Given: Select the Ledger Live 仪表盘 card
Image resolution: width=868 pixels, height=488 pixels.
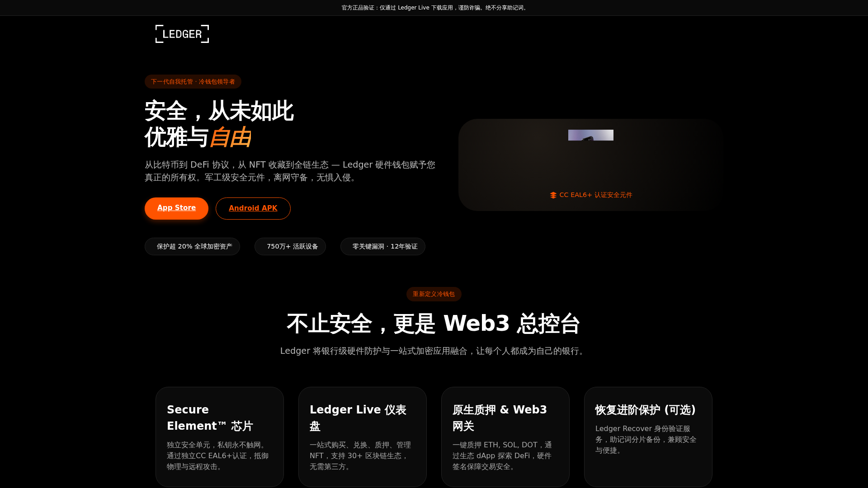Looking at the screenshot, I should point(363,437).
